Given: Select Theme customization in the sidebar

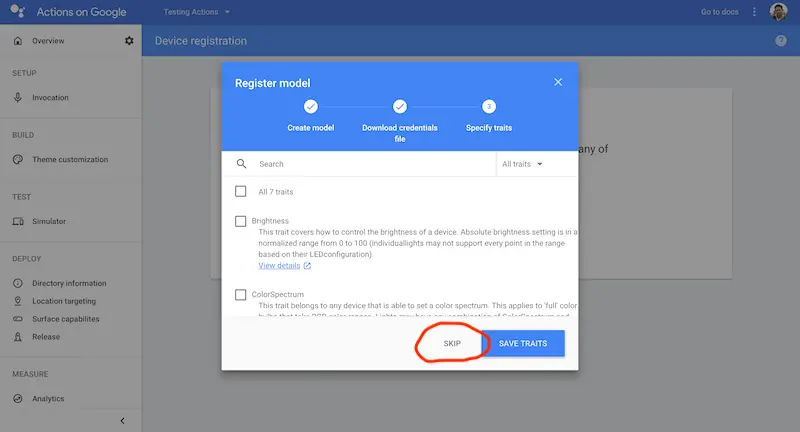Looking at the screenshot, I should (x=70, y=160).
